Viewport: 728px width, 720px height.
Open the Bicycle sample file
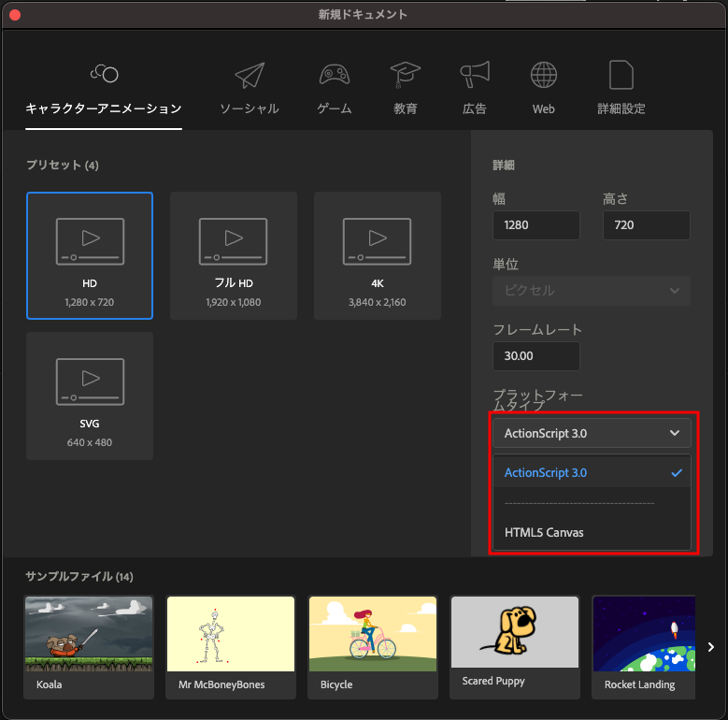click(373, 648)
